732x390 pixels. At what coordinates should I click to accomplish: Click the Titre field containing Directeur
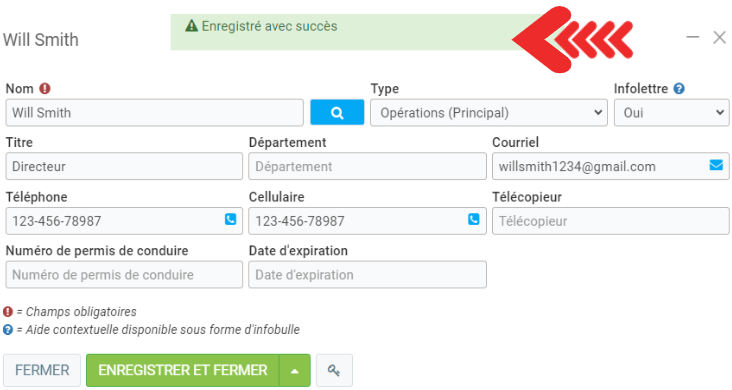coord(124,166)
